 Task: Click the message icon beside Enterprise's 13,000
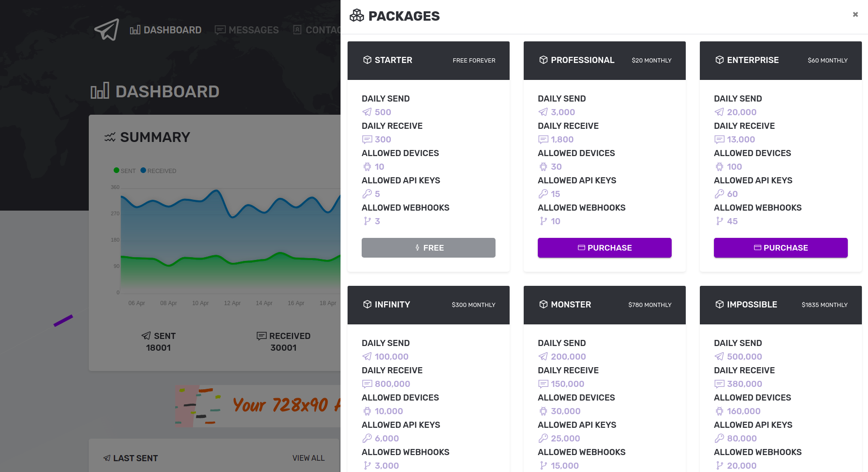point(719,140)
